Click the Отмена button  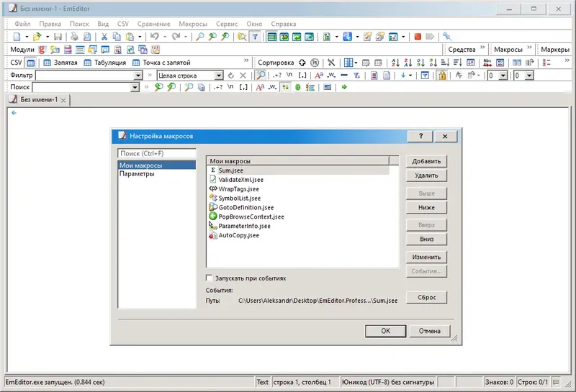pos(429,331)
